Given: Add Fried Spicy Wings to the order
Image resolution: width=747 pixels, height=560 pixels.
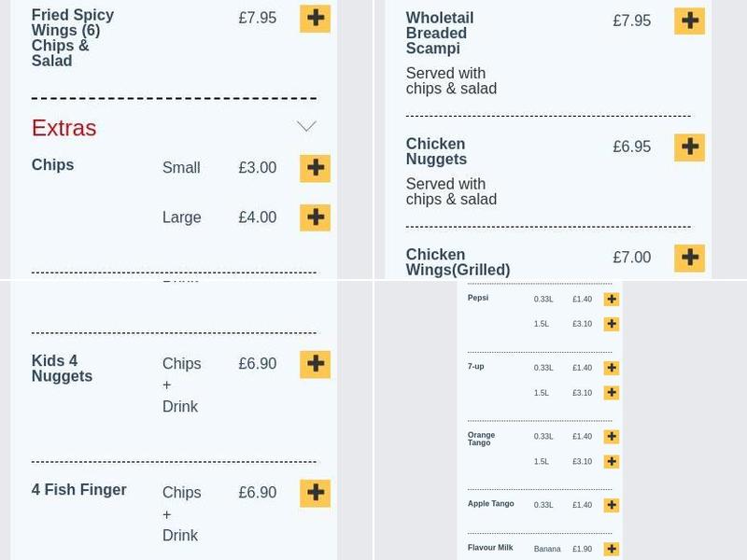Looking at the screenshot, I should click(315, 19).
